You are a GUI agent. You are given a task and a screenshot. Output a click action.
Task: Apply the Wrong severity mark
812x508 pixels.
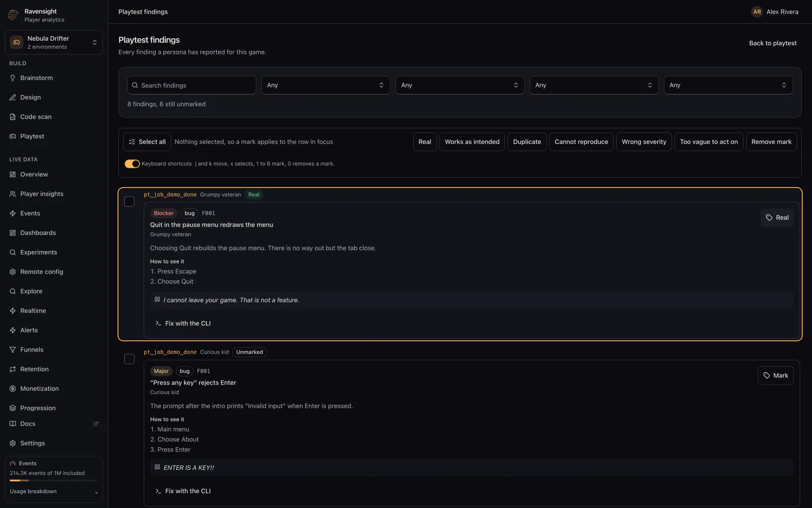644,142
